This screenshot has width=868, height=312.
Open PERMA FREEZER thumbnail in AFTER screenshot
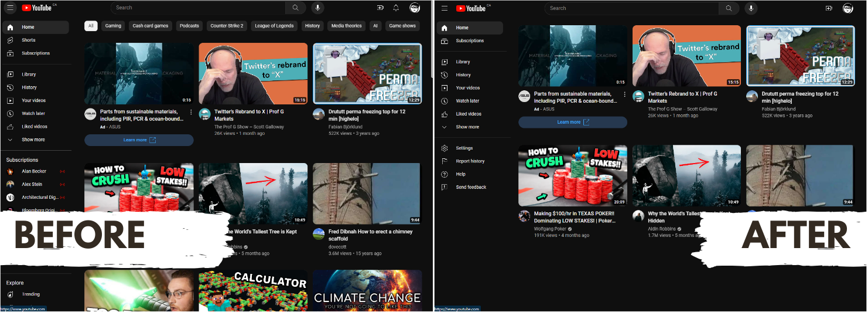click(801, 56)
